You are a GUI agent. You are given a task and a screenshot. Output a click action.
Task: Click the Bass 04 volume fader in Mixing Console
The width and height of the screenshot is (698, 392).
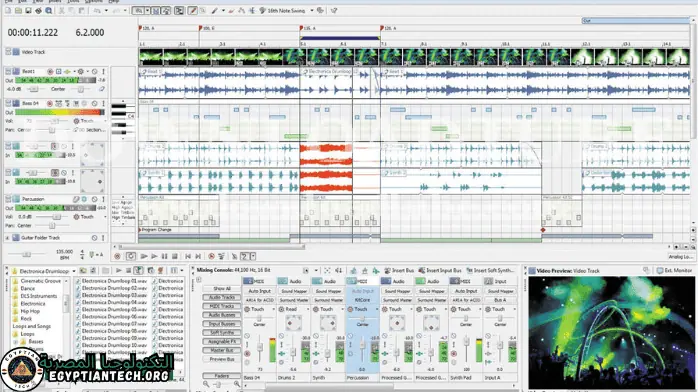(260, 347)
